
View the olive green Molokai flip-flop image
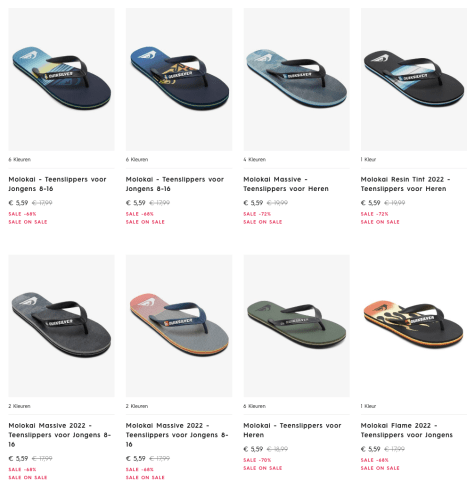(296, 326)
